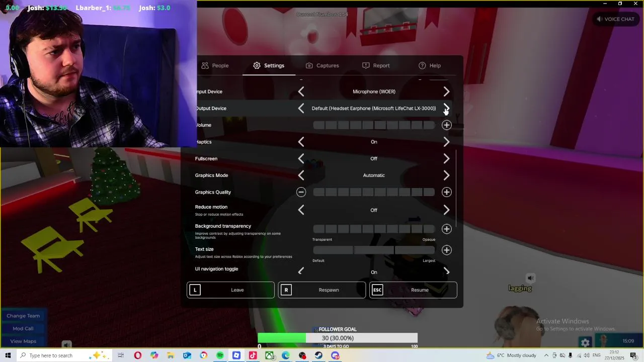Open Xbox app from taskbar
The width and height of the screenshot is (644, 362).
pyautogui.click(x=269, y=355)
